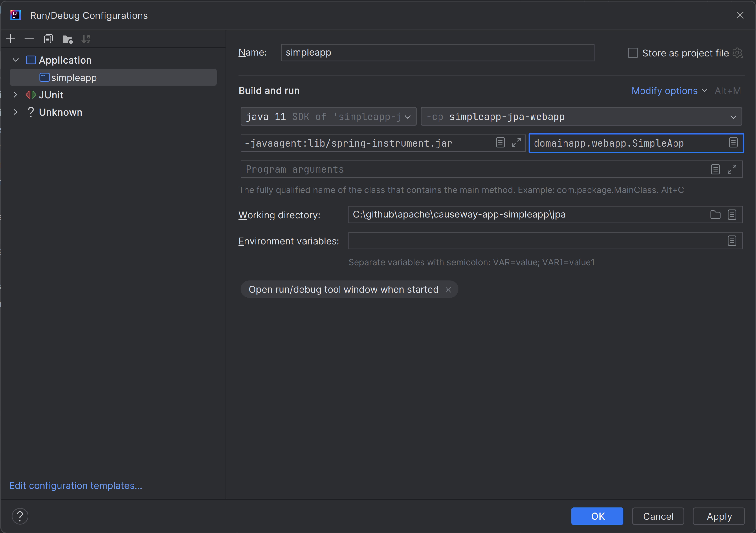Expand the JUnit tree node
Viewport: 756px width, 533px height.
click(x=16, y=95)
